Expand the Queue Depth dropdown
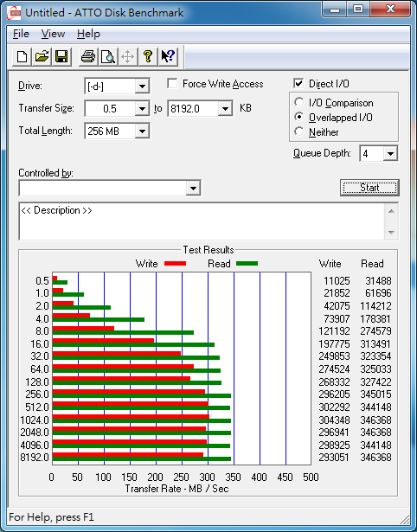 390,154
